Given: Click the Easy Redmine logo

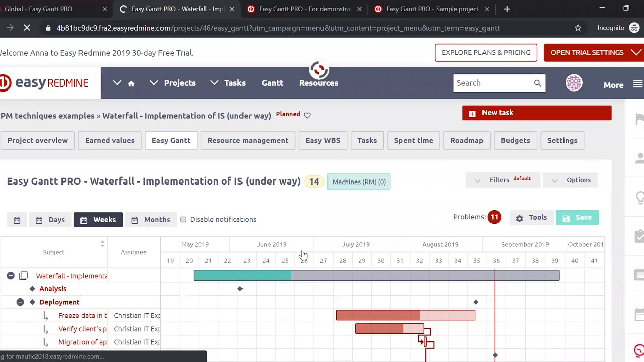Looking at the screenshot, I should tap(44, 83).
